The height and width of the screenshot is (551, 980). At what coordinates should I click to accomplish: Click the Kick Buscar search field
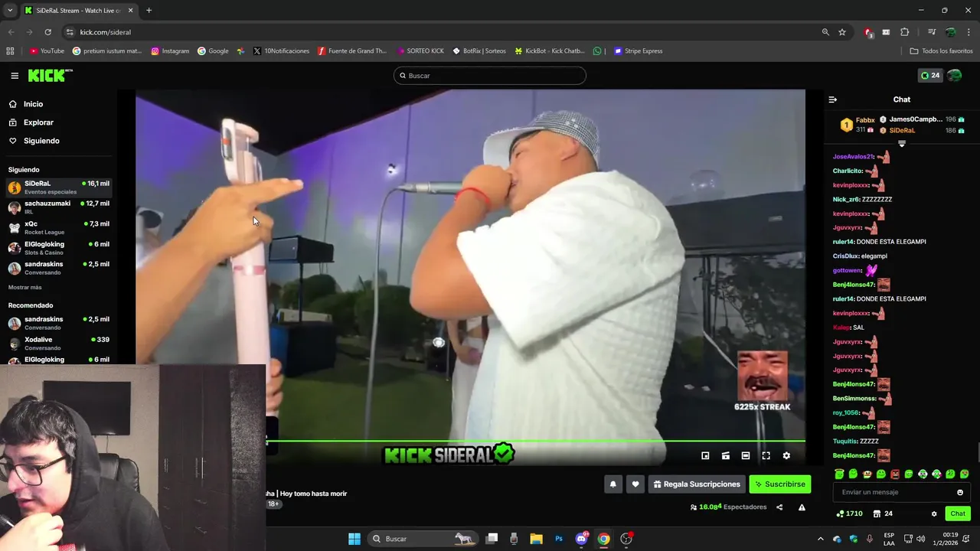490,76
